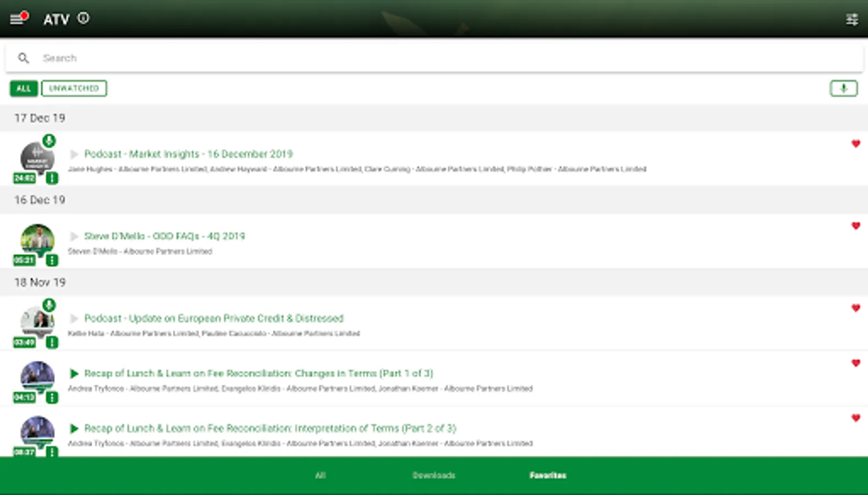Screen dimensions: 868x495
Task: Open more options for Market Insights podcast
Action: point(52,178)
